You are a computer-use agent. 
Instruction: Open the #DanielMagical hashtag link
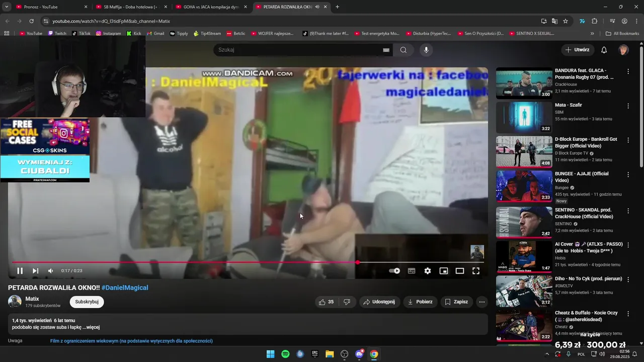[x=125, y=288]
